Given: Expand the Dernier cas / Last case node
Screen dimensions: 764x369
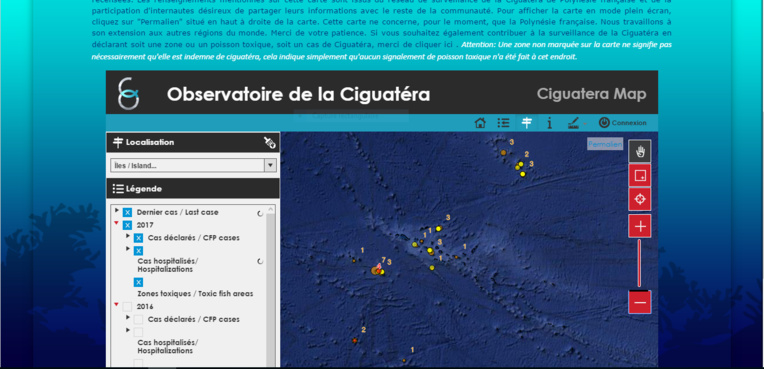Looking at the screenshot, I should pyautogui.click(x=116, y=210).
